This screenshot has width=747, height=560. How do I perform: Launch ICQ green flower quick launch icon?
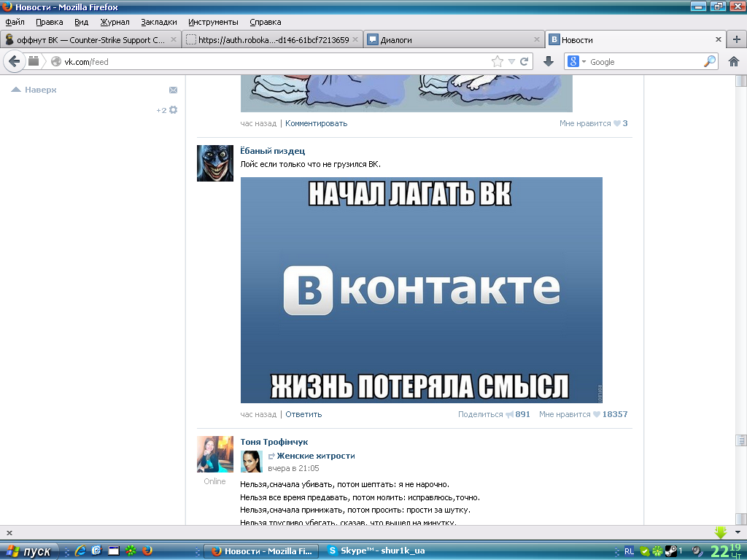(x=131, y=551)
